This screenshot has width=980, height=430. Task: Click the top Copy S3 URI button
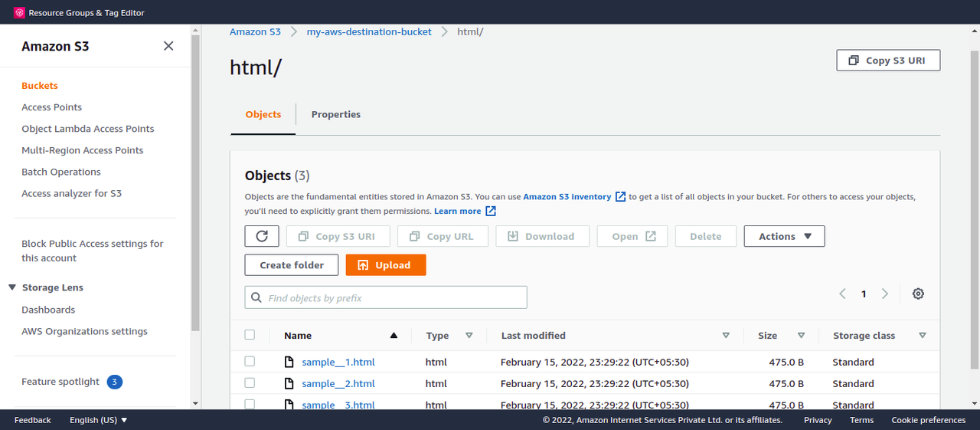tap(888, 61)
